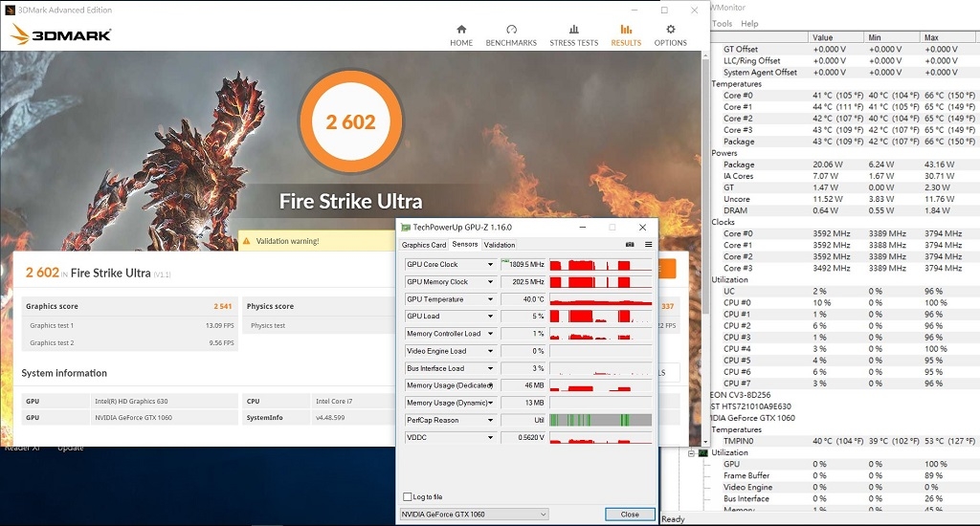The image size is (980, 526).
Task: Select the Graphics score row
Action: pos(129,306)
